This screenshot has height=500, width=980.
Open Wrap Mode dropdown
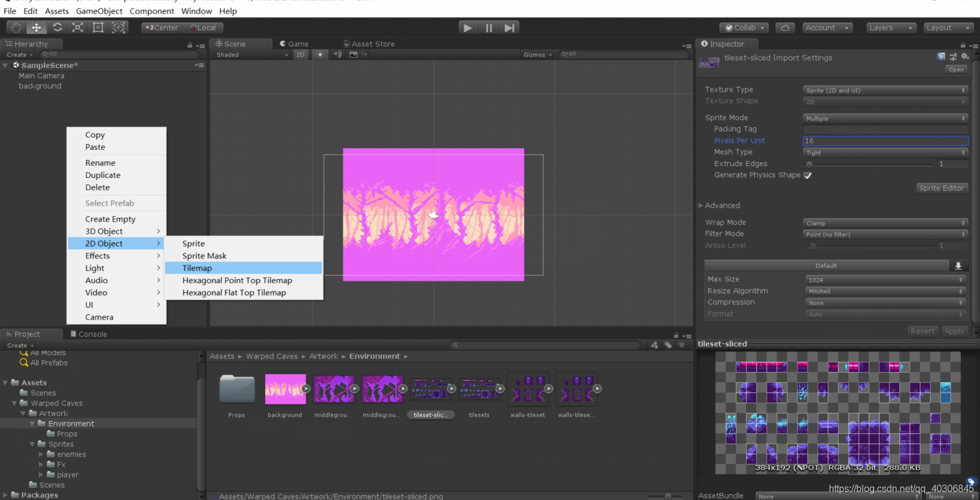(x=885, y=223)
